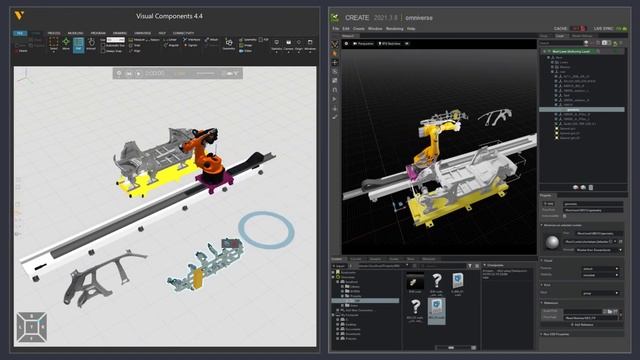The width and height of the screenshot is (640, 360).
Task: Expand the Raw USD Properties section
Action: click(x=555, y=334)
